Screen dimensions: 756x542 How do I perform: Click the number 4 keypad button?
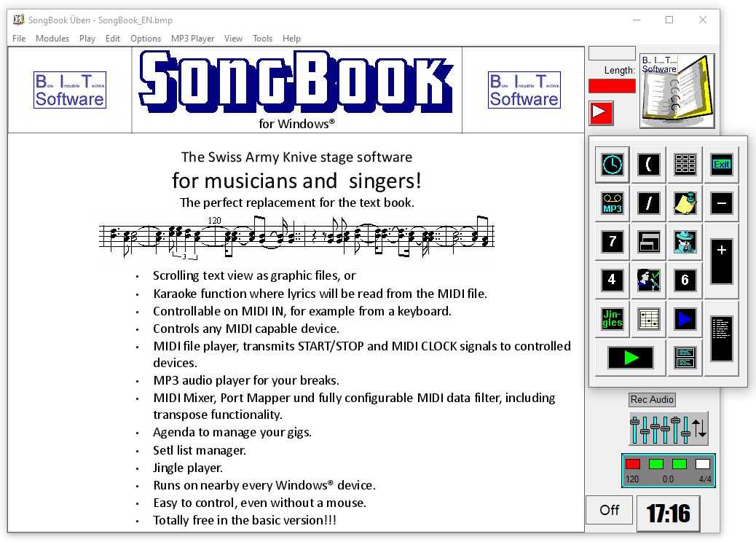click(x=613, y=280)
